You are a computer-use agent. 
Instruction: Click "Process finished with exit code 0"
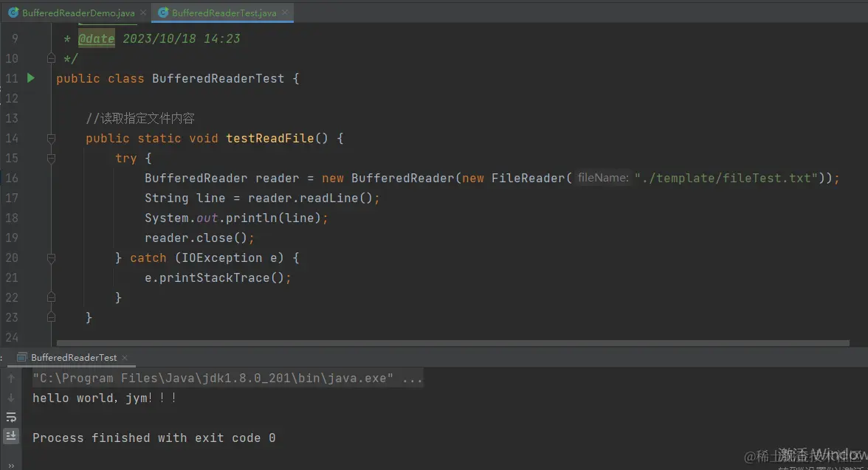[154, 438]
